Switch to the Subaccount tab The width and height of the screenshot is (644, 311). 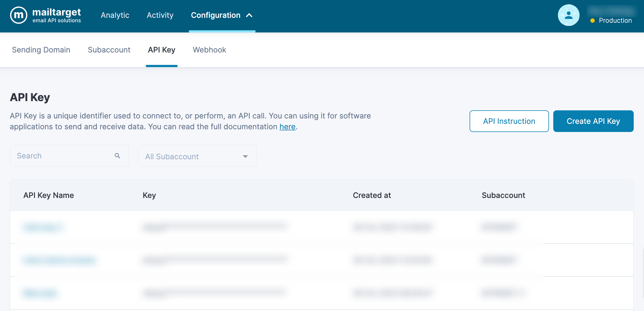(109, 50)
